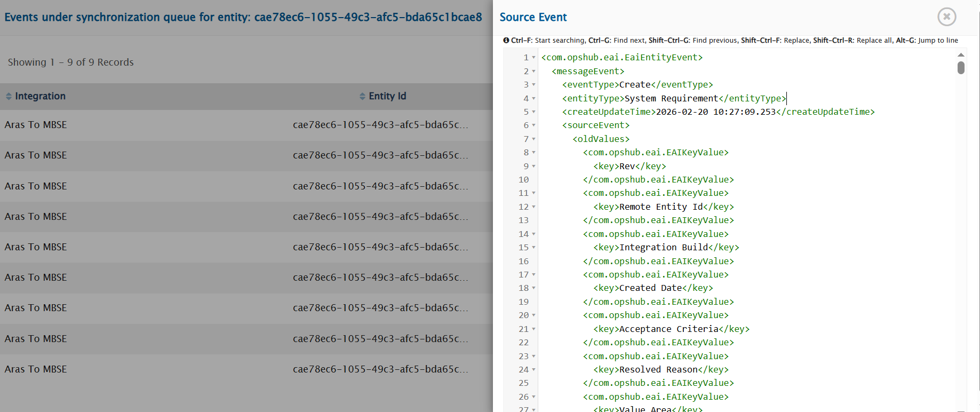Sort by Integration column icon
Viewport: 980px width, 412px height.
9,97
